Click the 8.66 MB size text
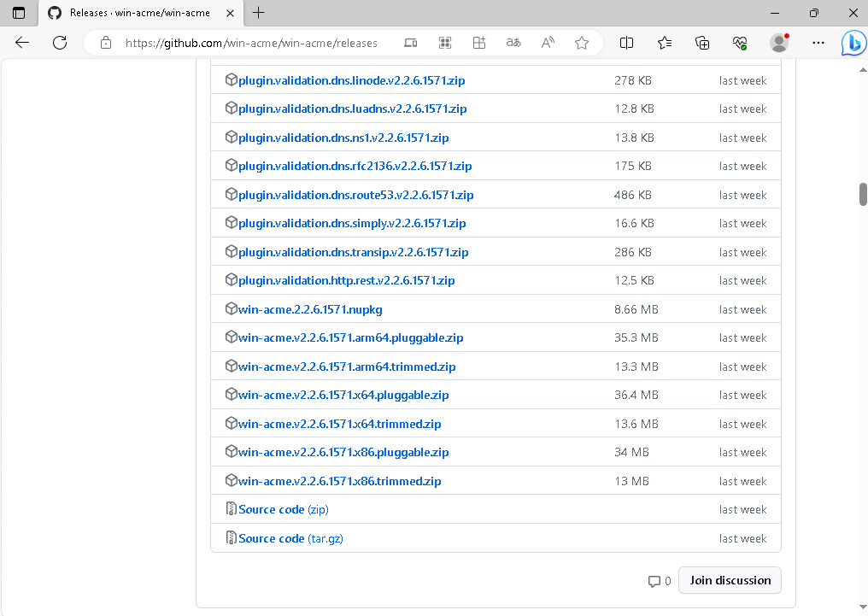 point(636,309)
